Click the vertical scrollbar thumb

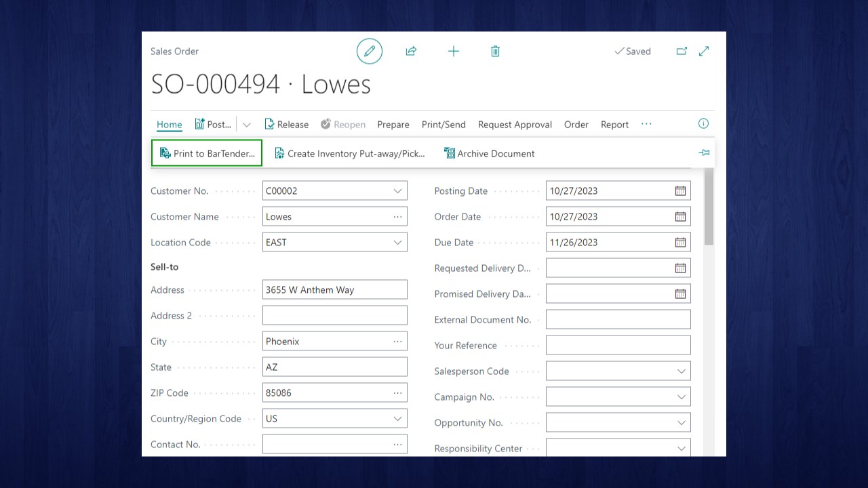pos(709,207)
